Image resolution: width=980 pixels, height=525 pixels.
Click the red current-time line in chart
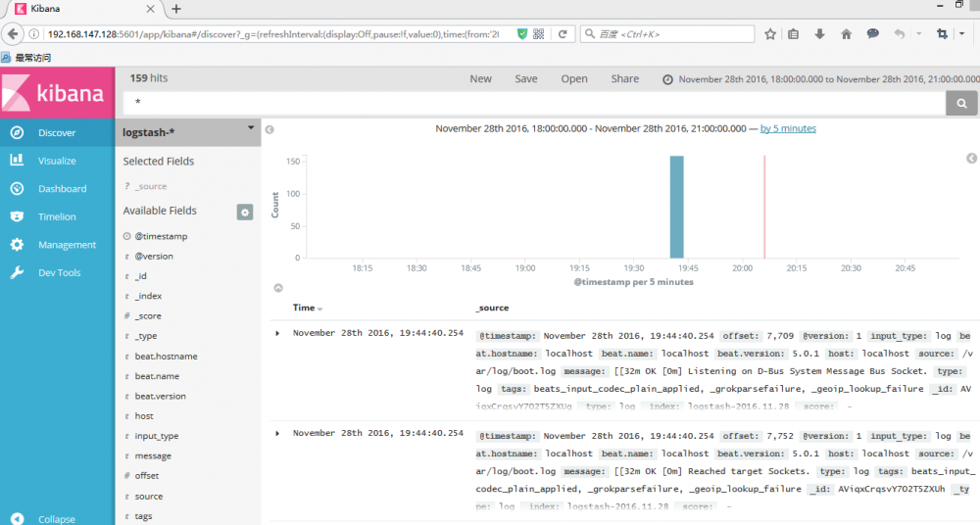tap(763, 207)
